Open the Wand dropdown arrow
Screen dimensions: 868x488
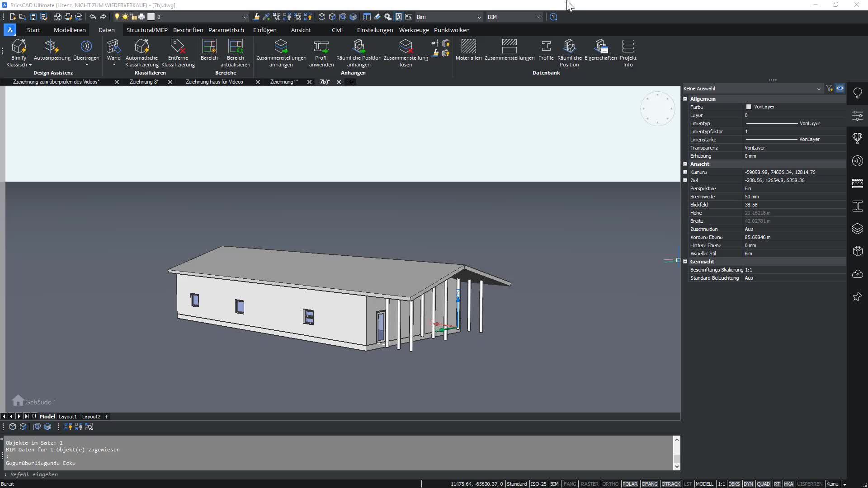click(x=114, y=65)
